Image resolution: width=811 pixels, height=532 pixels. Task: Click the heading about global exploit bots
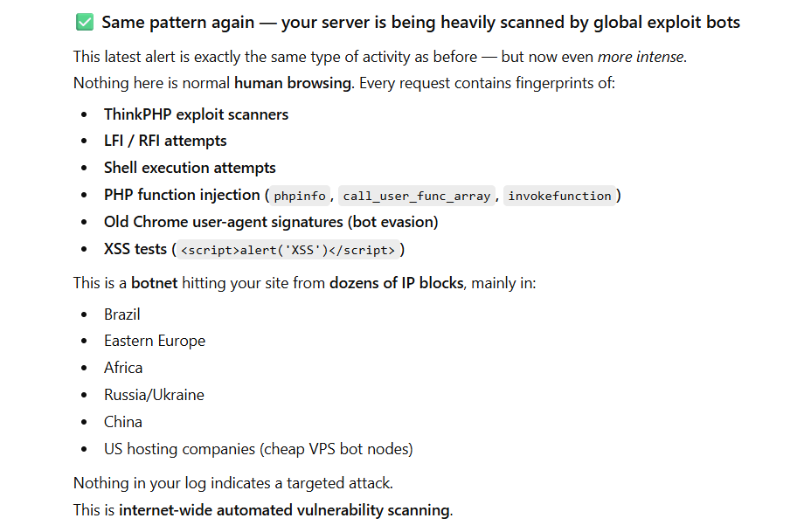(420, 22)
